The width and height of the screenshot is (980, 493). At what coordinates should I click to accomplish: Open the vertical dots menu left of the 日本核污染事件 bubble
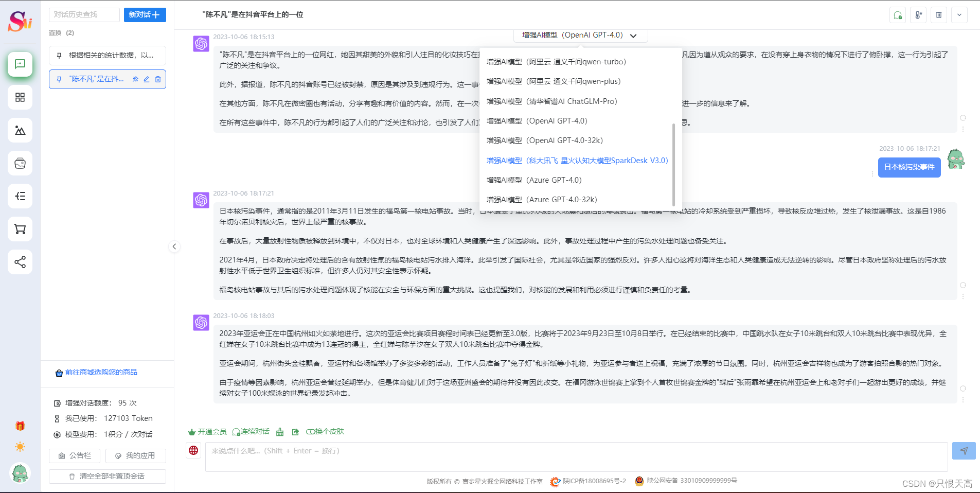click(x=872, y=174)
